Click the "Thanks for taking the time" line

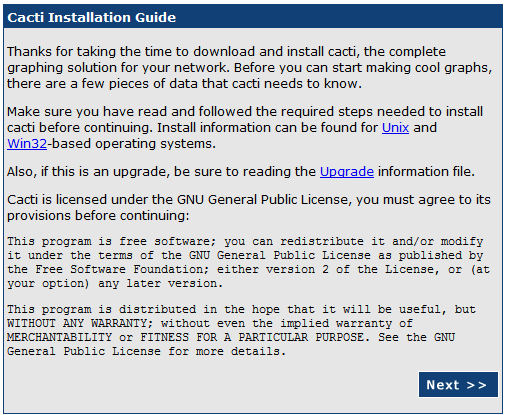[x=226, y=52]
